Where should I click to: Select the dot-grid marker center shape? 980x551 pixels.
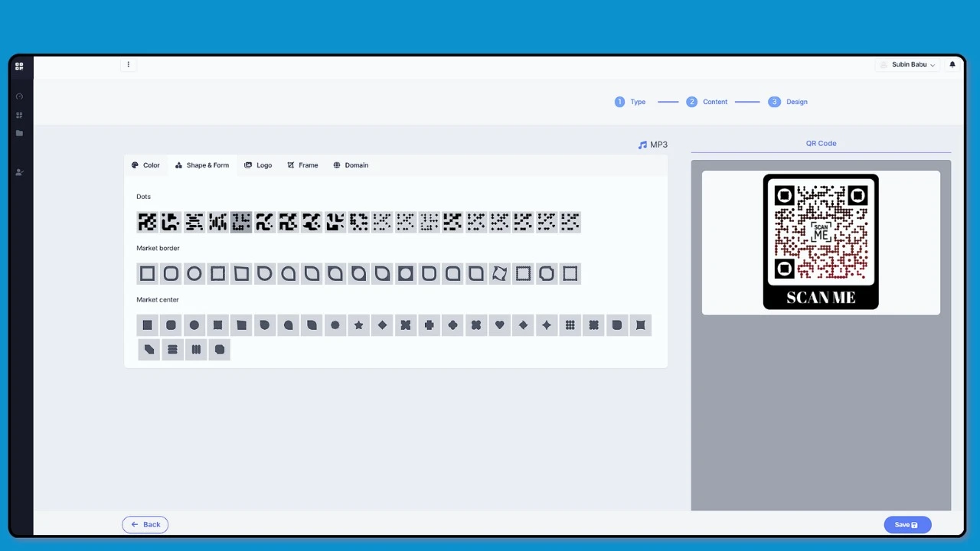pos(570,325)
